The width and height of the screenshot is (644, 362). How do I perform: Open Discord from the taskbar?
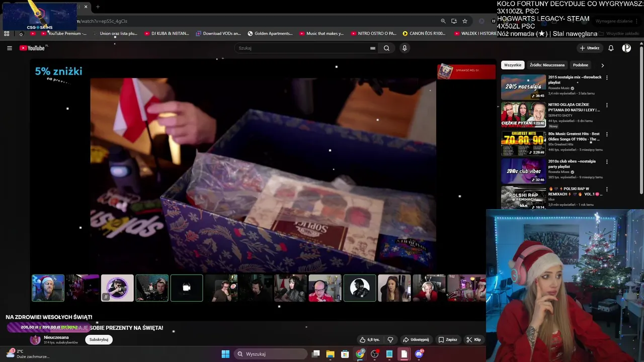[419, 354]
